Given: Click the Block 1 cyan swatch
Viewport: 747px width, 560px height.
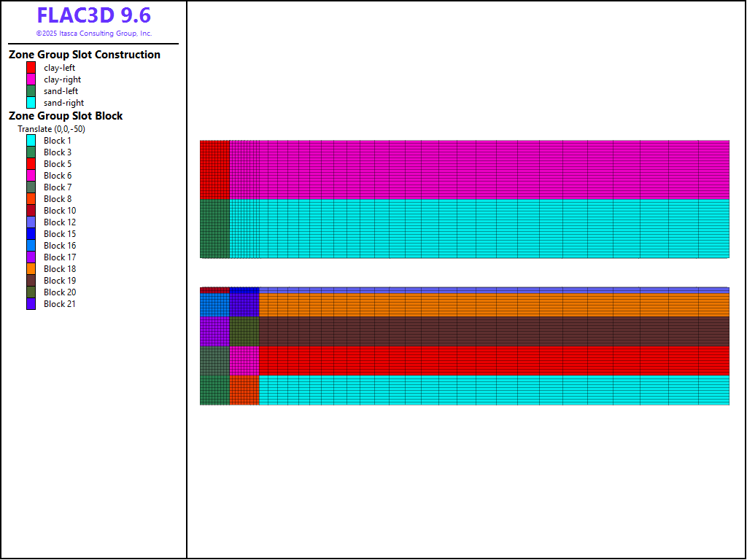Looking at the screenshot, I should (x=31, y=141).
